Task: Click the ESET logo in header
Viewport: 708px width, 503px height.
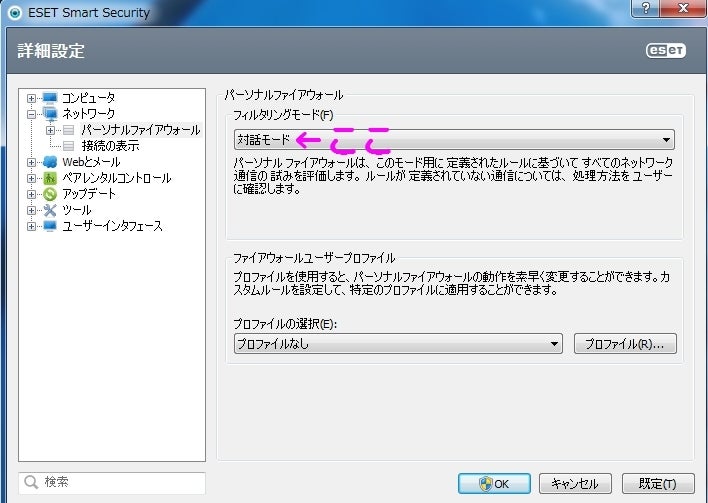Action: pyautogui.click(x=666, y=51)
